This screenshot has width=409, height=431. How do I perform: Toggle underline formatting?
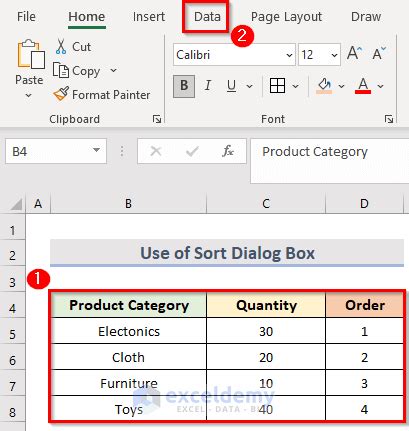click(x=231, y=86)
